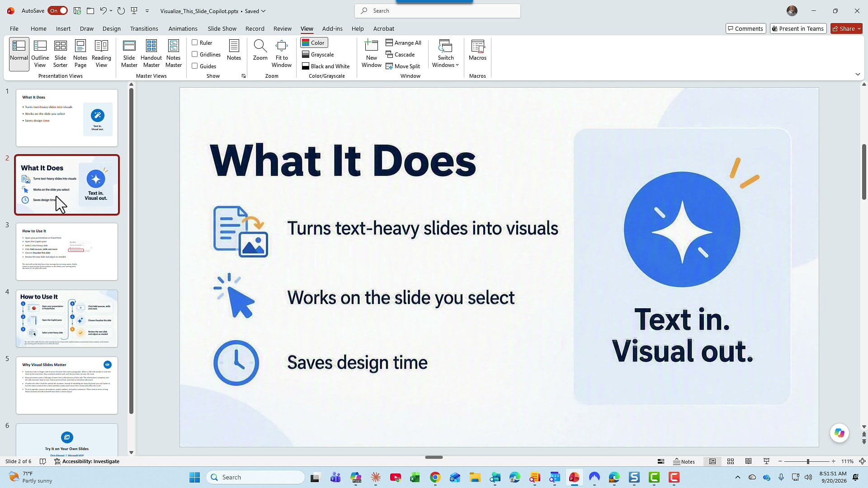This screenshot has width=868, height=488.
Task: Open display settings in status bar
Action: tap(660, 461)
